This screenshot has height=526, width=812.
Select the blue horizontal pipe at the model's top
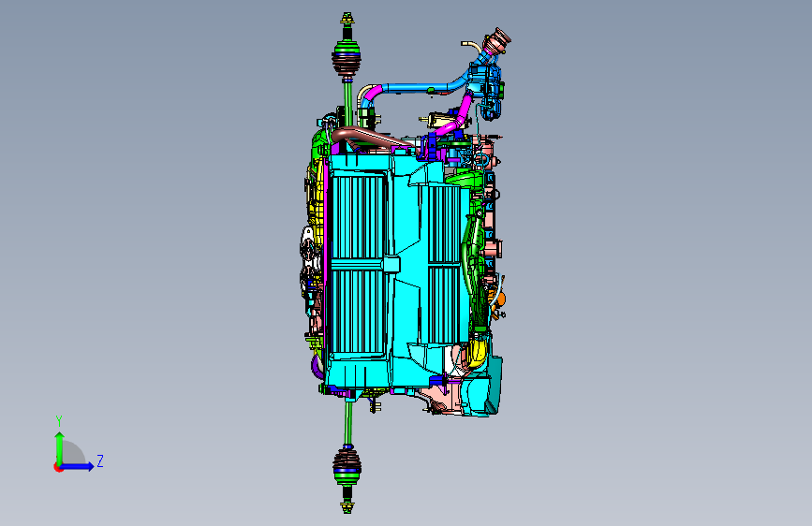click(x=421, y=88)
